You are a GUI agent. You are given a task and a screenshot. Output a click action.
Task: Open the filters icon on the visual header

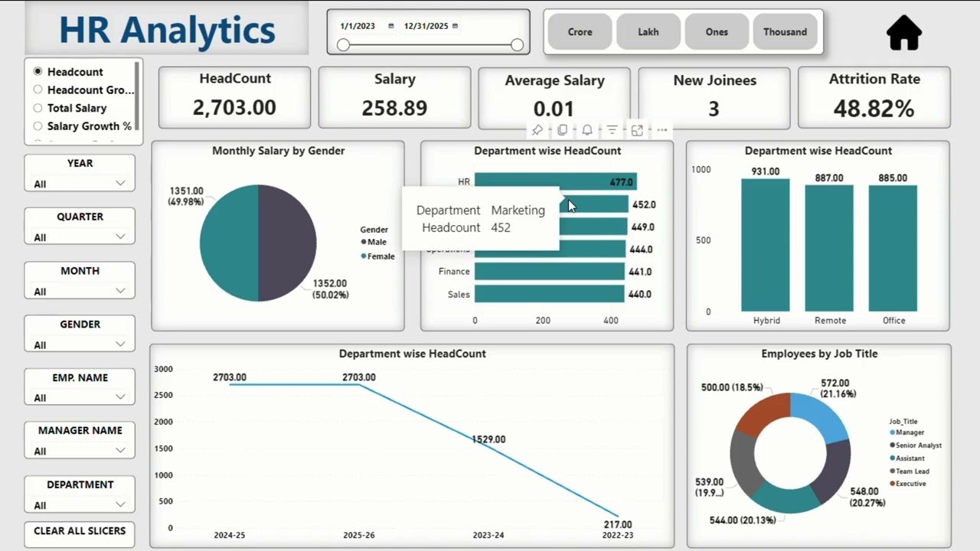[612, 130]
